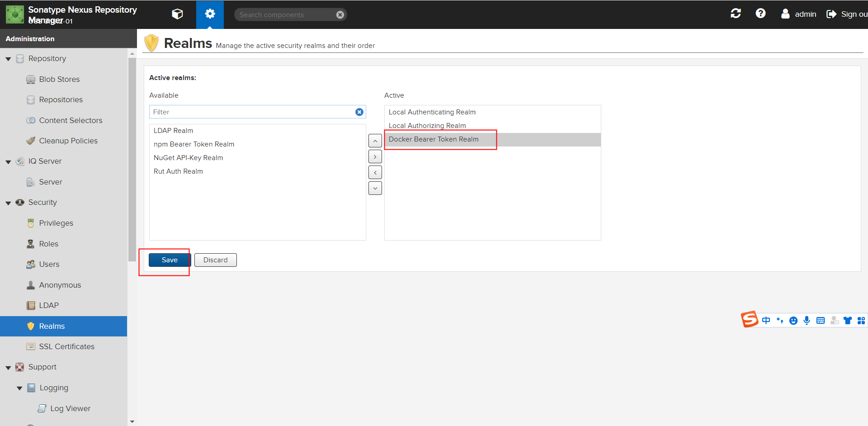Click the Privileges medal icon

[x=31, y=223]
